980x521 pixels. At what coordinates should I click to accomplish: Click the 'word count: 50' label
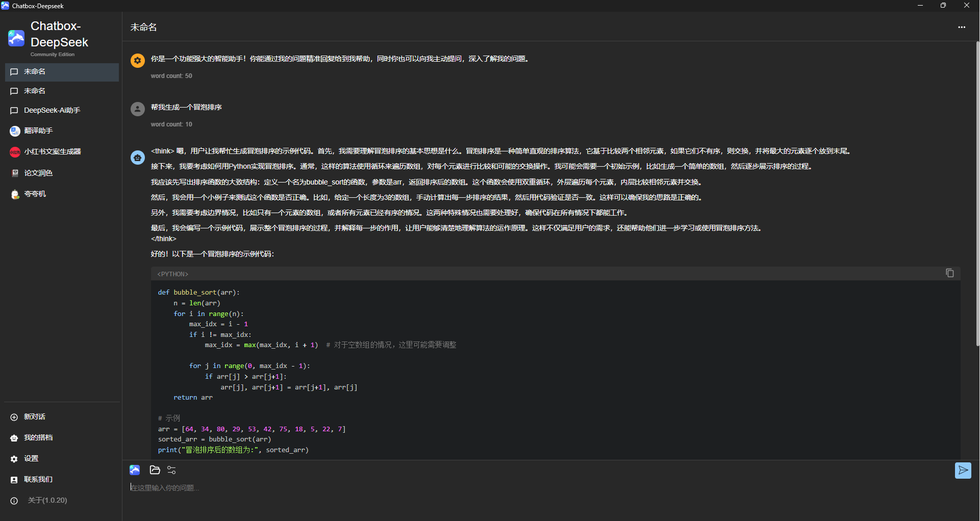tap(171, 76)
